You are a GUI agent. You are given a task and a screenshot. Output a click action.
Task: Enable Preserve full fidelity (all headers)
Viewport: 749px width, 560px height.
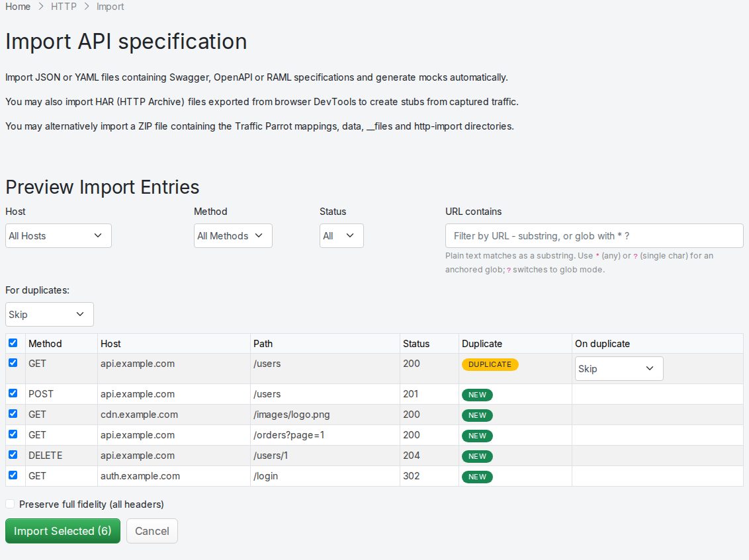[x=10, y=504]
